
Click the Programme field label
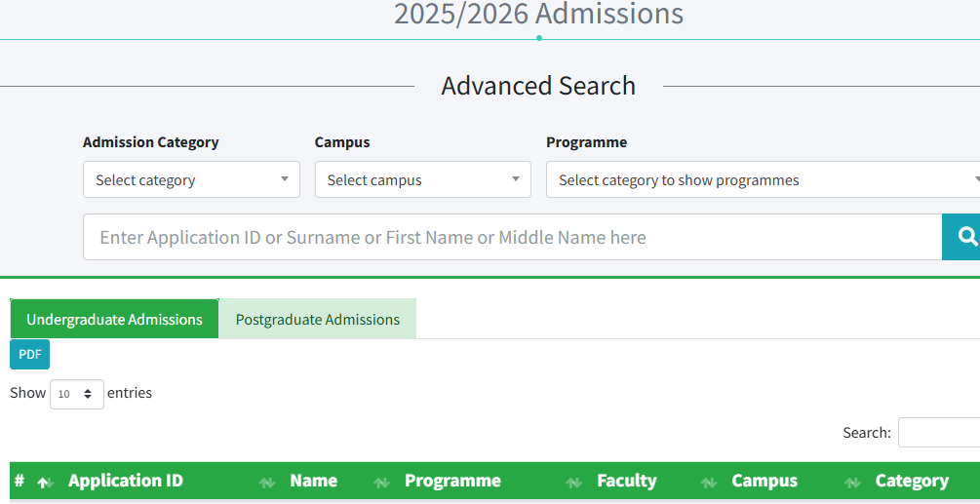click(x=586, y=142)
